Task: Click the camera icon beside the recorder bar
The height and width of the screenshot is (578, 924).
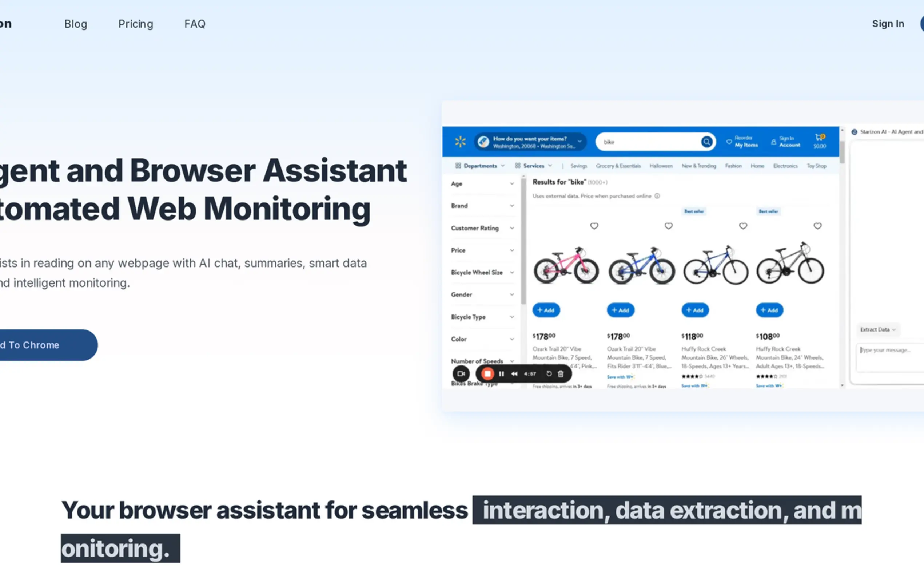Action: [x=461, y=373]
